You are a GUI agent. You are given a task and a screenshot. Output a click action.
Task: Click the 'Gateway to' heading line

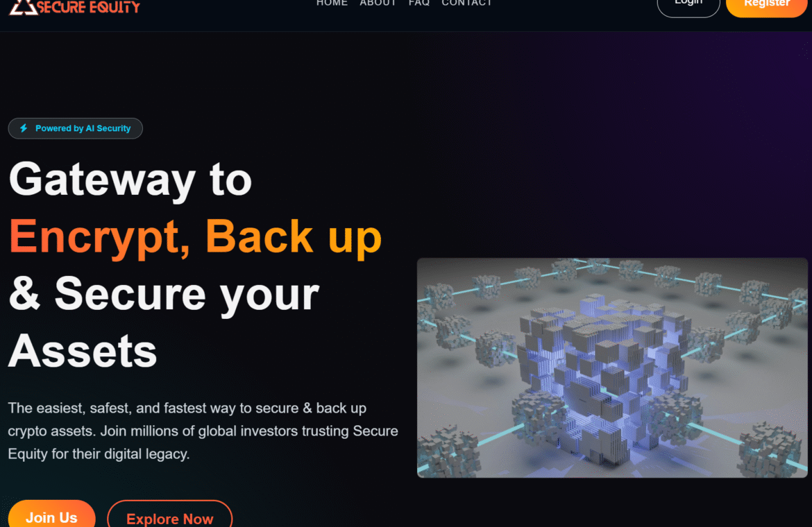(130, 180)
